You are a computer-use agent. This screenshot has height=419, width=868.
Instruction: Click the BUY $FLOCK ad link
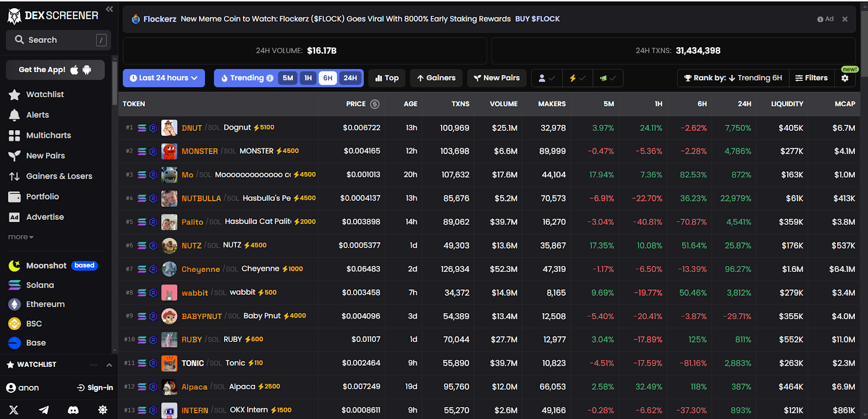pyautogui.click(x=537, y=19)
